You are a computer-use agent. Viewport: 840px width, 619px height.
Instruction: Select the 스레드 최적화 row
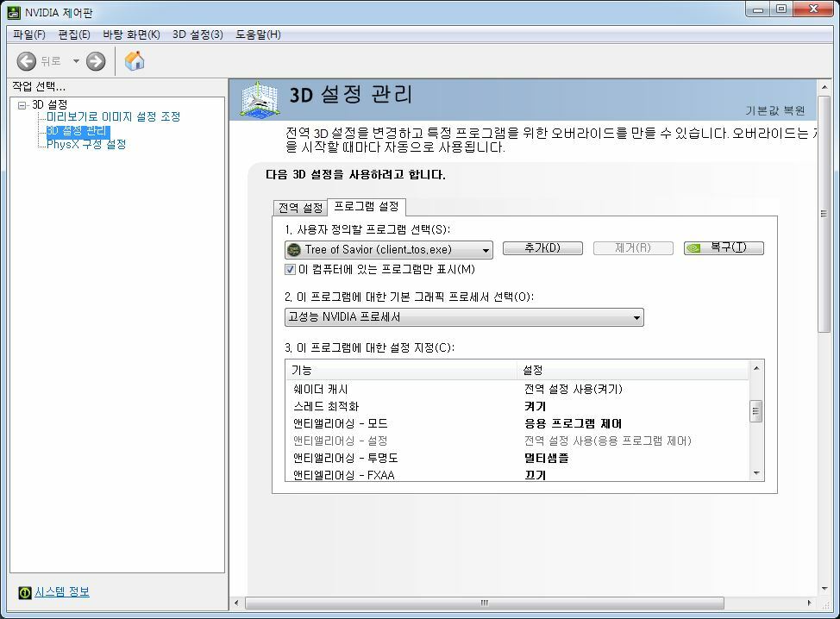tap(517, 406)
